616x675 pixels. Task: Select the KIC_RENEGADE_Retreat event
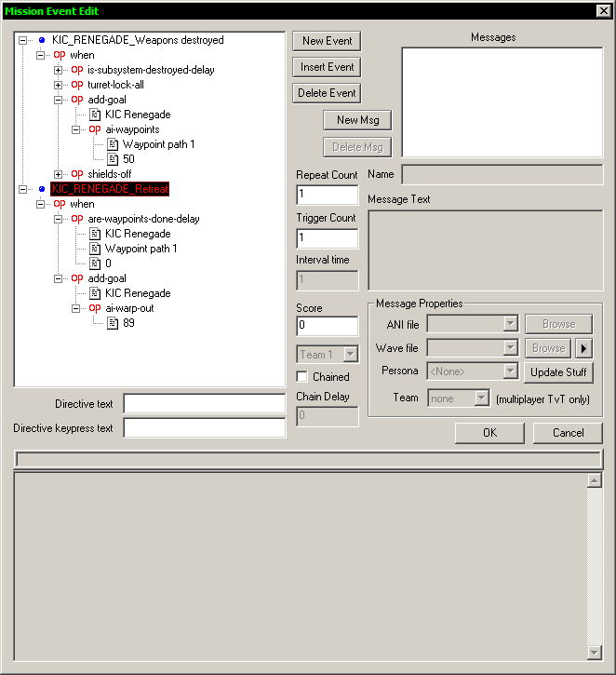(x=110, y=189)
